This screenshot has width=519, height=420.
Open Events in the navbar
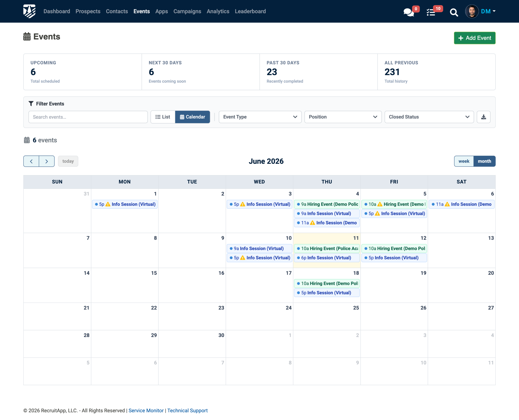pyautogui.click(x=142, y=11)
